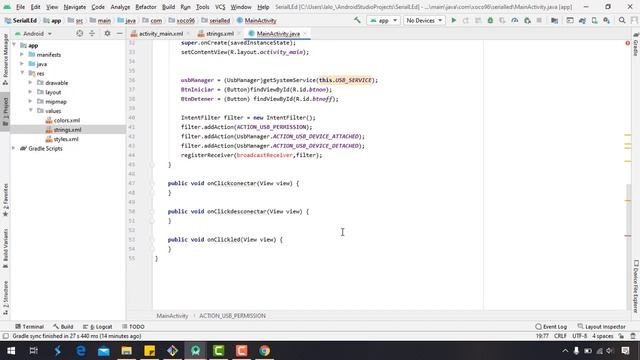Collapse the app module tree node
Viewport: 640px width, 360px height.
point(14,45)
